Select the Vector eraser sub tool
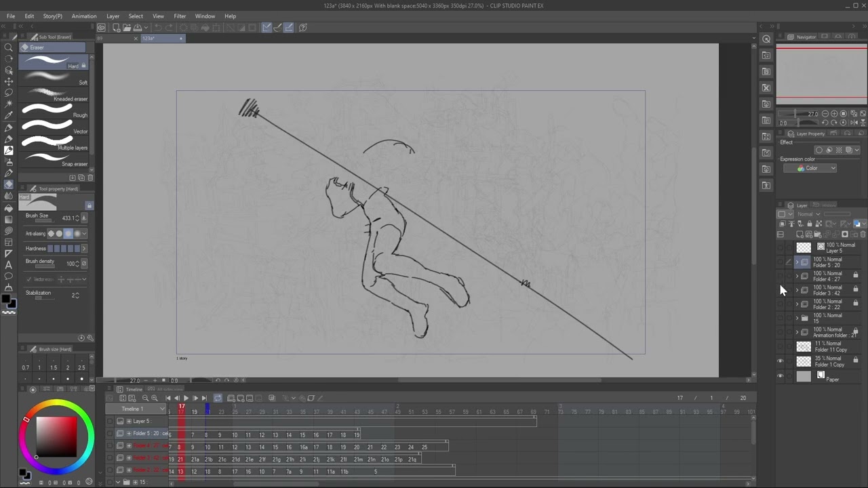Screen dimensions: 868x488 54,126
